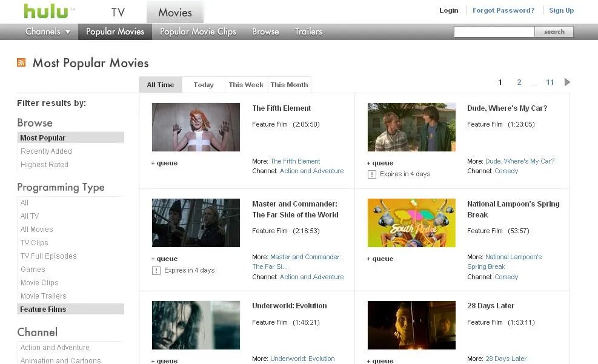This screenshot has height=364, width=598.
Task: Open 28 Days Later title heading
Action: pyautogui.click(x=491, y=306)
